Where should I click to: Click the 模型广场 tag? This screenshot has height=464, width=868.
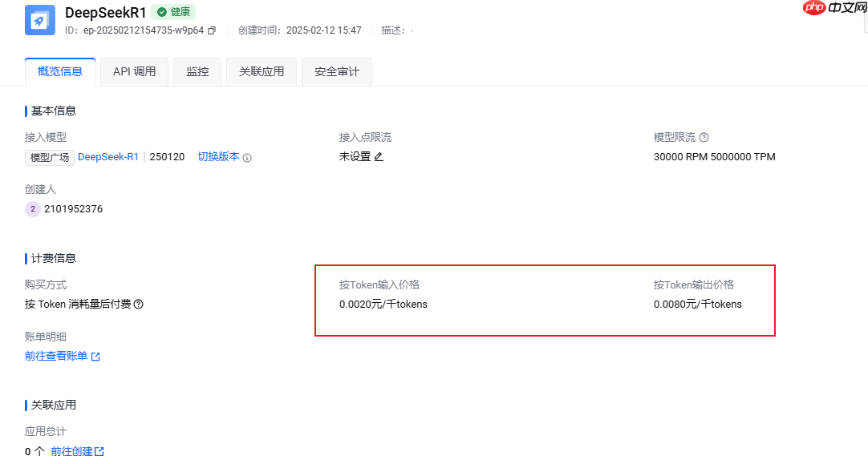click(x=49, y=157)
